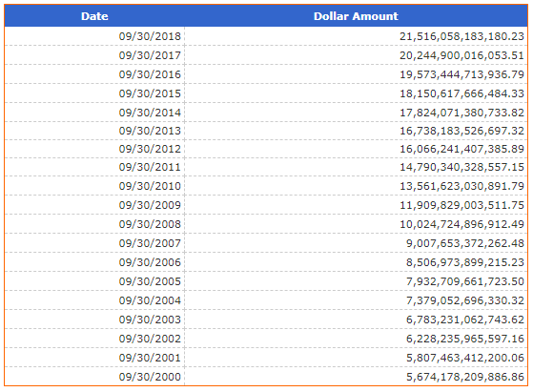Image resolution: width=533 pixels, height=392 pixels.
Task: Select the amount 11,909,829,003,511.75
Action: [x=461, y=205]
